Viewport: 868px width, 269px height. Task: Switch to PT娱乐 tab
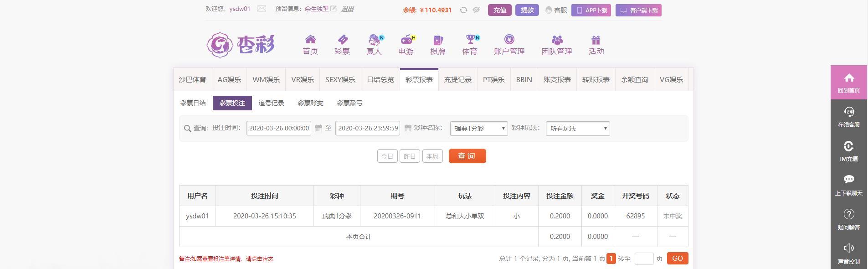pos(494,79)
